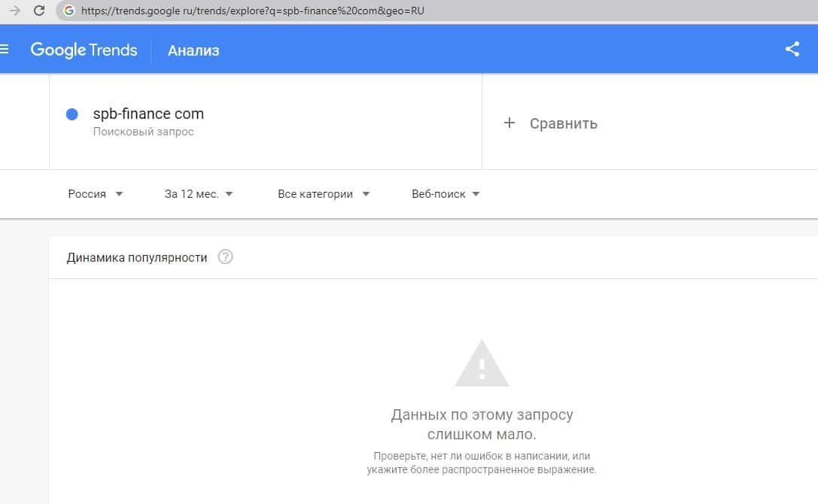Screen dimensions: 818x504
Task: Click the Анализ header tab
Action: (193, 51)
